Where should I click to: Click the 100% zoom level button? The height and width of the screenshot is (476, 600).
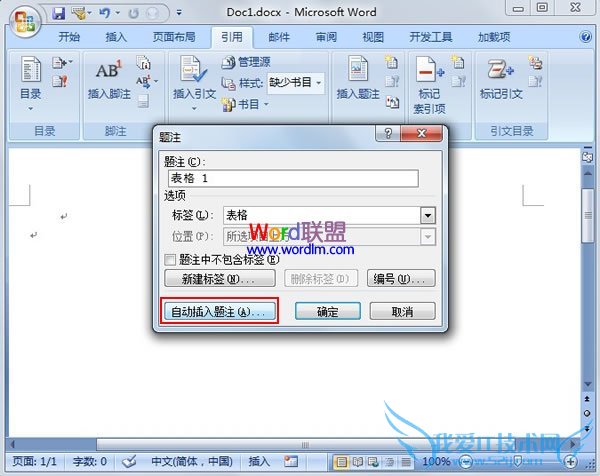pyautogui.click(x=436, y=462)
